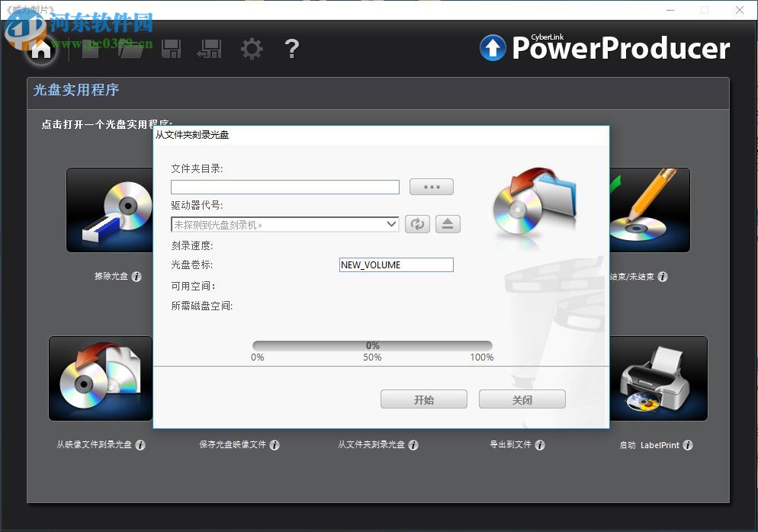Click the NEW_VOLUME disc label field
This screenshot has width=758, height=532.
click(397, 264)
